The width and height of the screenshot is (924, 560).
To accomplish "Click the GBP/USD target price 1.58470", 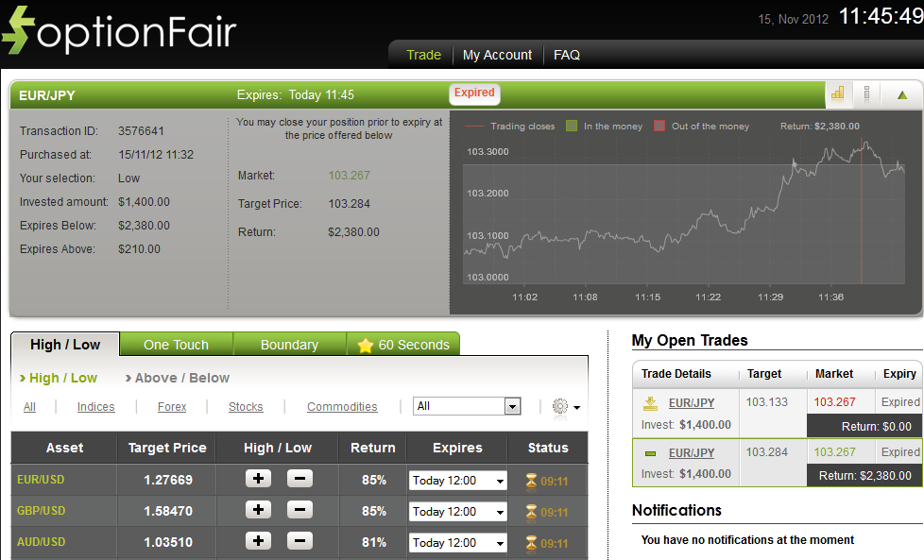I will pos(168,511).
